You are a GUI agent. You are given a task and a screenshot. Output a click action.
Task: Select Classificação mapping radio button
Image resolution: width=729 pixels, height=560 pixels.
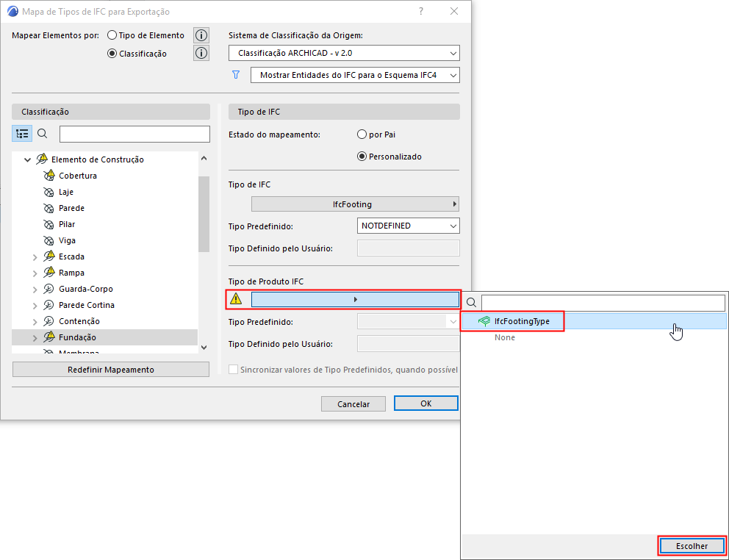point(112,54)
